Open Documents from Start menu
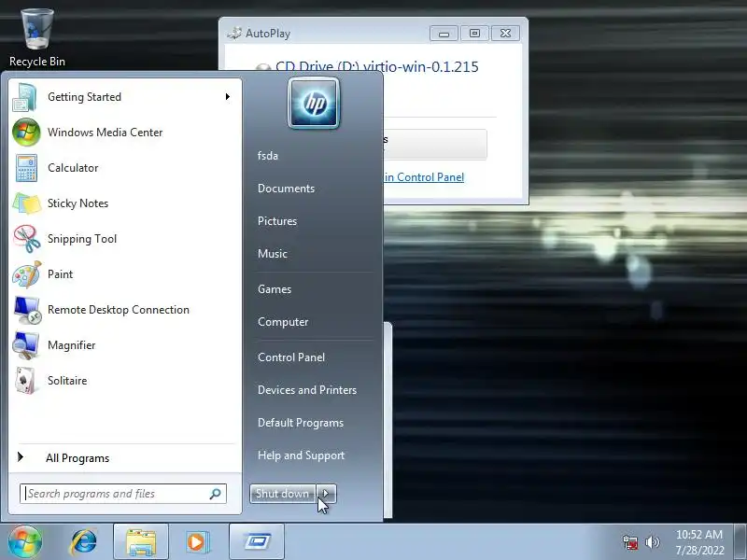747x560 pixels. click(x=287, y=189)
